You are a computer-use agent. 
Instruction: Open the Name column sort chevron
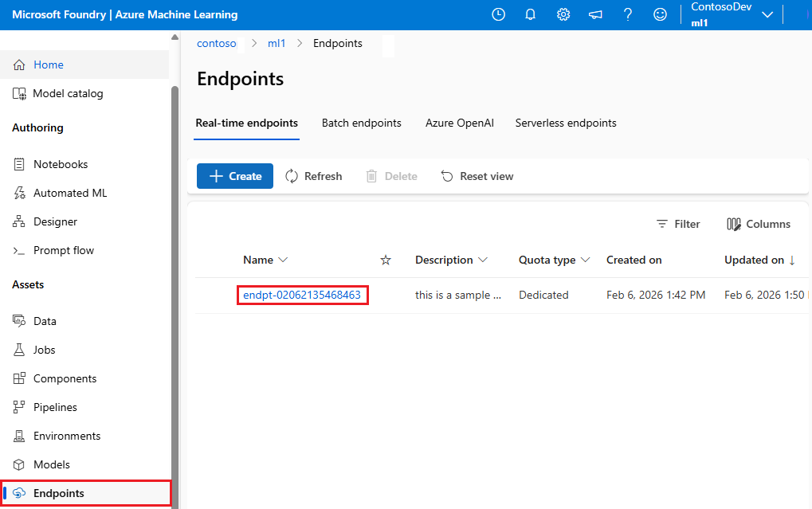(x=283, y=260)
